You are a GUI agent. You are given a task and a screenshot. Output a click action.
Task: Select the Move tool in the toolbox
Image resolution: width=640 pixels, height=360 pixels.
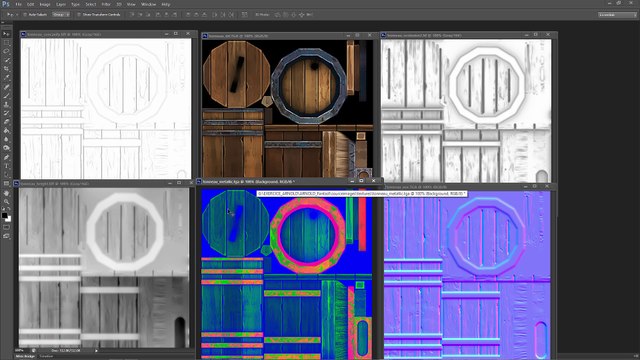click(x=6, y=34)
